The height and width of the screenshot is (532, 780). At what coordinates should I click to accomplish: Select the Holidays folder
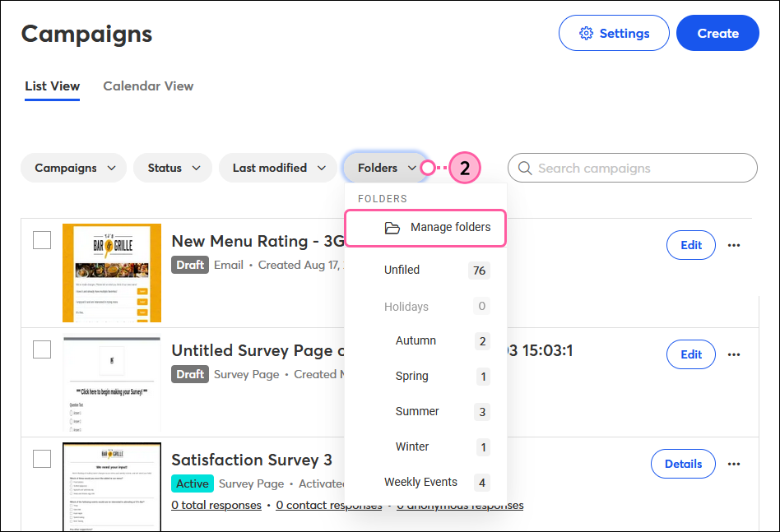426,306
